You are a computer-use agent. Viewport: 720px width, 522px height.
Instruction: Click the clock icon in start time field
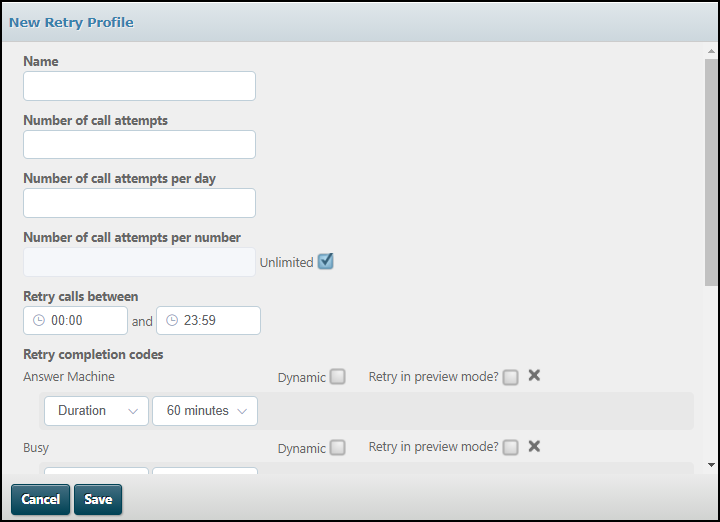(x=39, y=321)
